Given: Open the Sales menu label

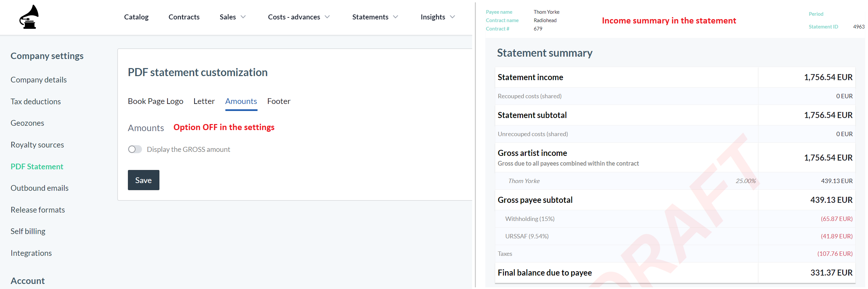Looking at the screenshot, I should (228, 17).
